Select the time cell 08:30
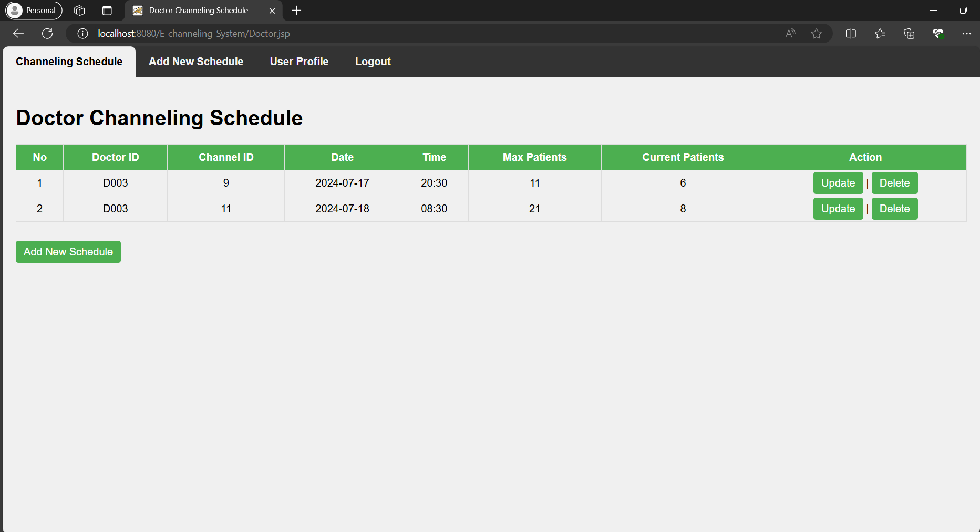The width and height of the screenshot is (980, 532). (434, 209)
